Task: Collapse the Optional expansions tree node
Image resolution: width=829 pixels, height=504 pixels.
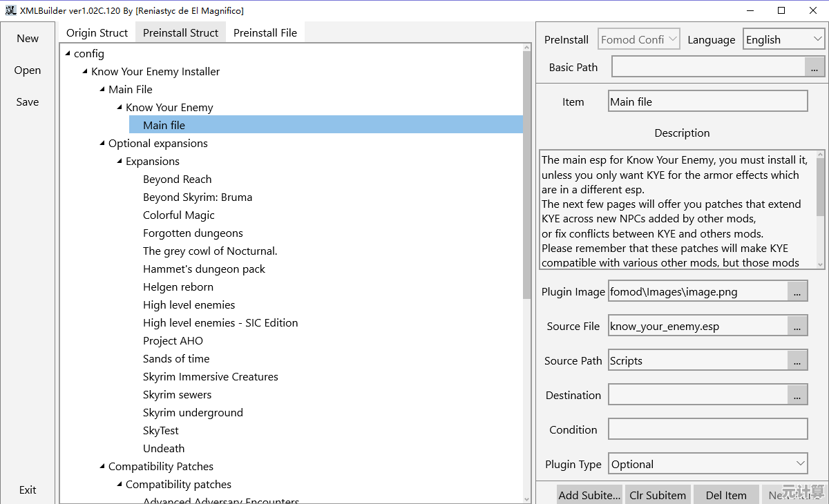Action: click(x=102, y=144)
